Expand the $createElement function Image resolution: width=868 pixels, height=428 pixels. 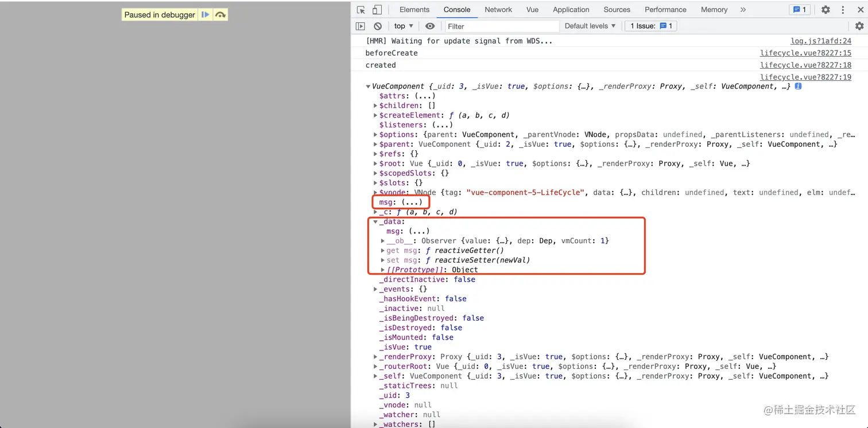[x=375, y=115]
